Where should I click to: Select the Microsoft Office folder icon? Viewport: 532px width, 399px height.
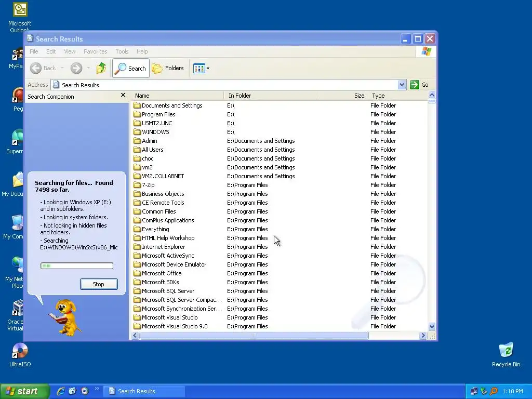[137, 273]
